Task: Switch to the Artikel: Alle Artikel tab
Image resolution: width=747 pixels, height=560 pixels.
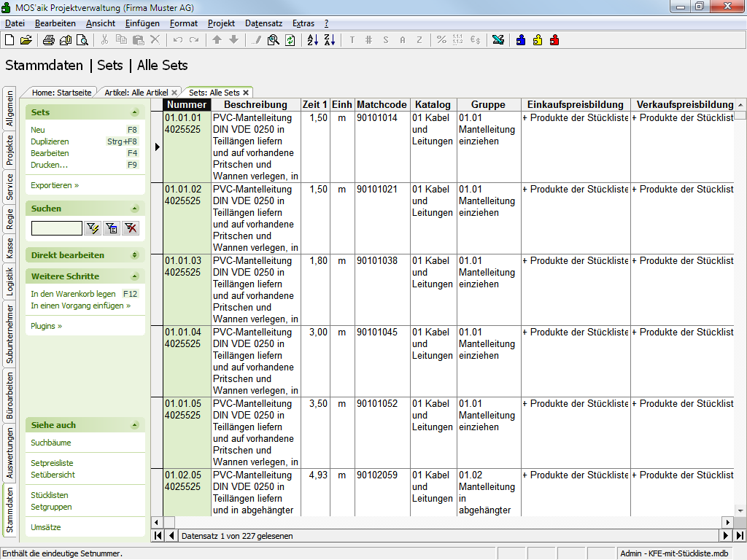Action: pyautogui.click(x=136, y=93)
